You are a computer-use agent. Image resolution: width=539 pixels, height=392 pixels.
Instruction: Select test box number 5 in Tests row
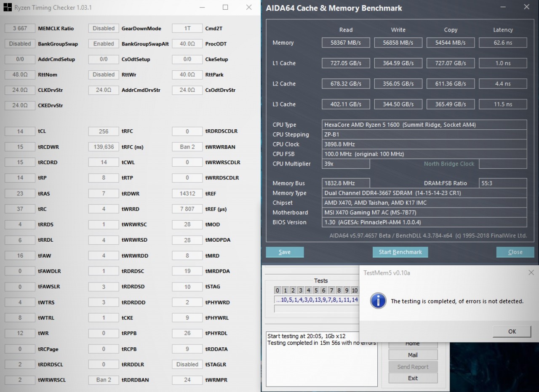click(x=316, y=290)
